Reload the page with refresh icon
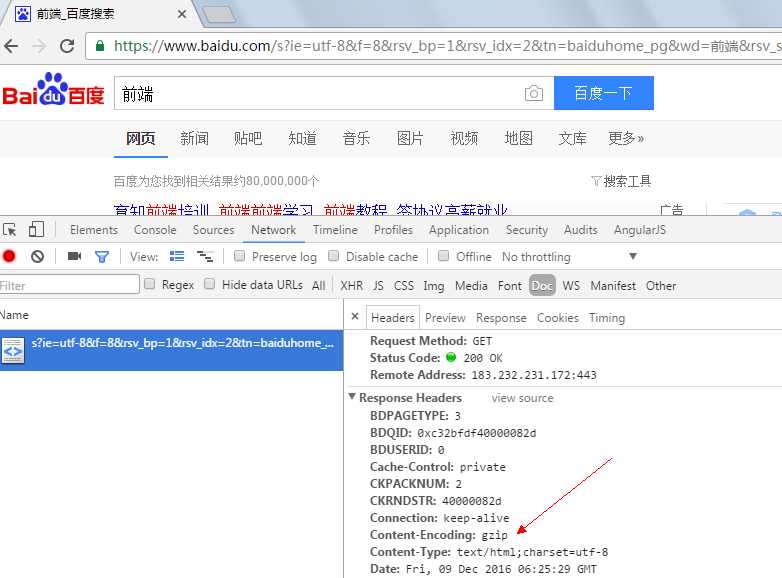Viewport: 782px width, 578px height. pyautogui.click(x=67, y=46)
